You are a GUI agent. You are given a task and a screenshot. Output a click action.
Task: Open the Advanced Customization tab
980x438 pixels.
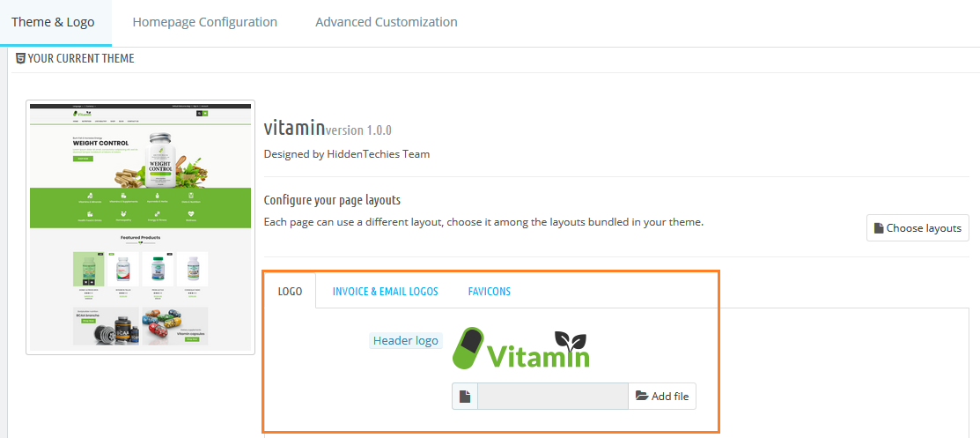[386, 22]
